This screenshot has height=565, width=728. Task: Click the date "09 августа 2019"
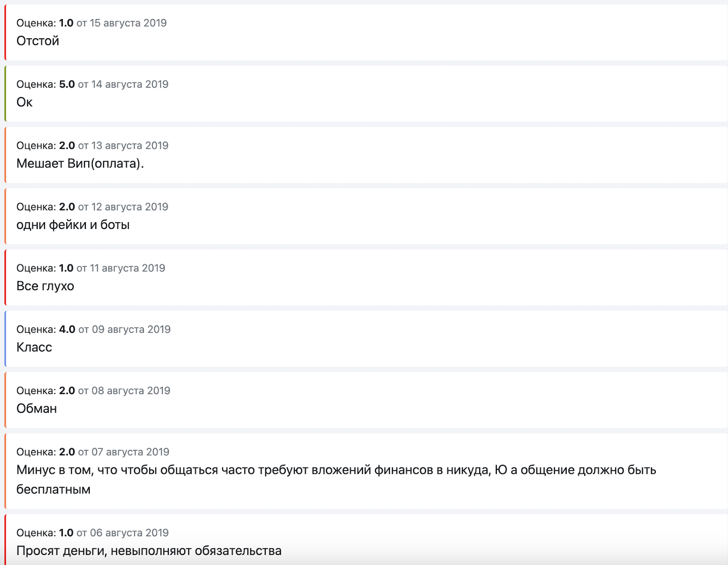click(x=131, y=329)
